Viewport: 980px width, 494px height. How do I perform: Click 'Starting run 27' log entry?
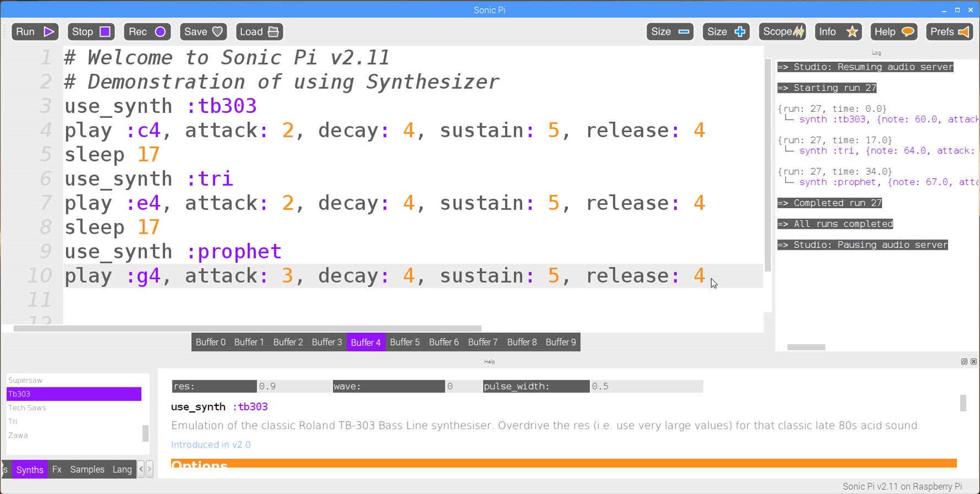click(x=827, y=88)
